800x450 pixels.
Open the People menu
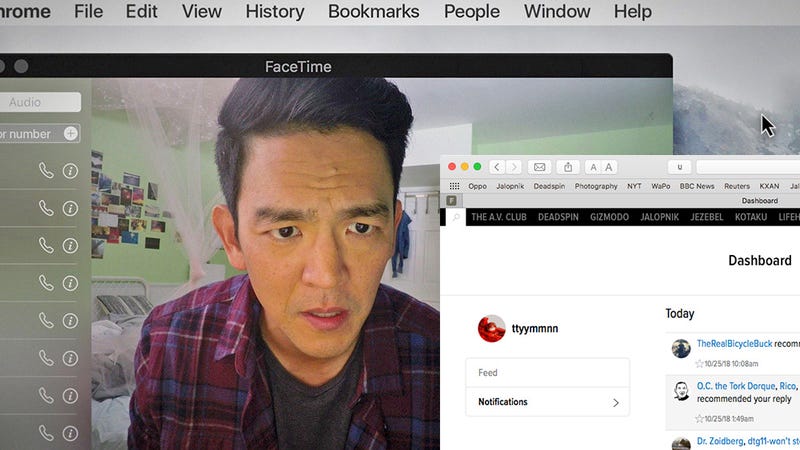pos(471,11)
